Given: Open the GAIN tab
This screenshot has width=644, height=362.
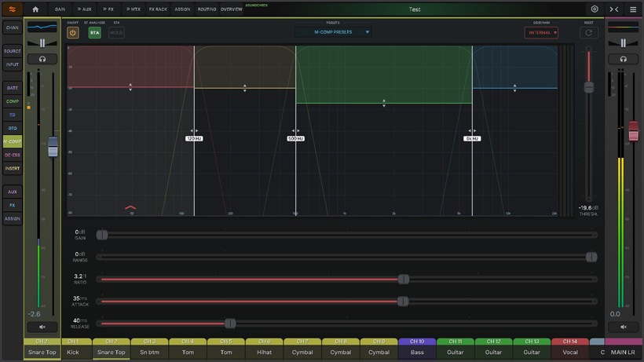Looking at the screenshot, I should coord(60,9).
